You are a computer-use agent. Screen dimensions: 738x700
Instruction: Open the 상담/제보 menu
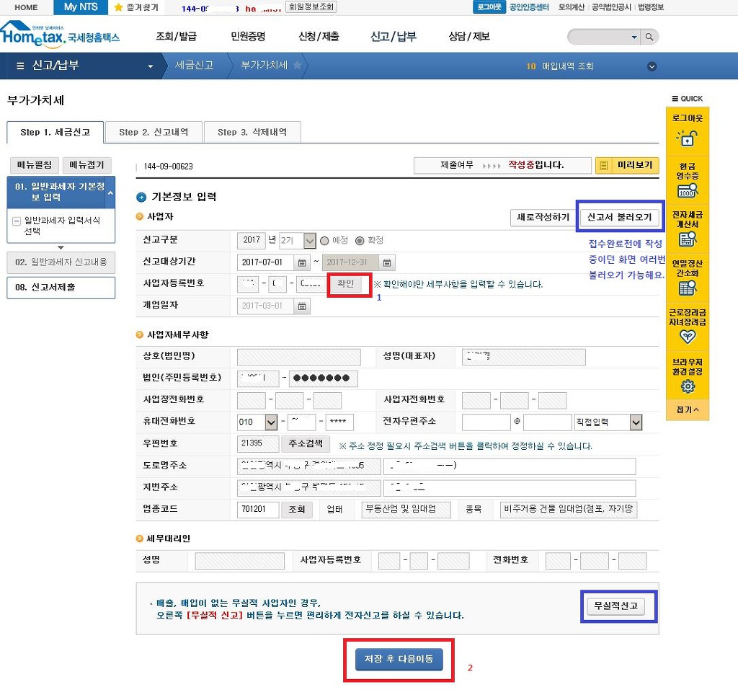click(469, 37)
